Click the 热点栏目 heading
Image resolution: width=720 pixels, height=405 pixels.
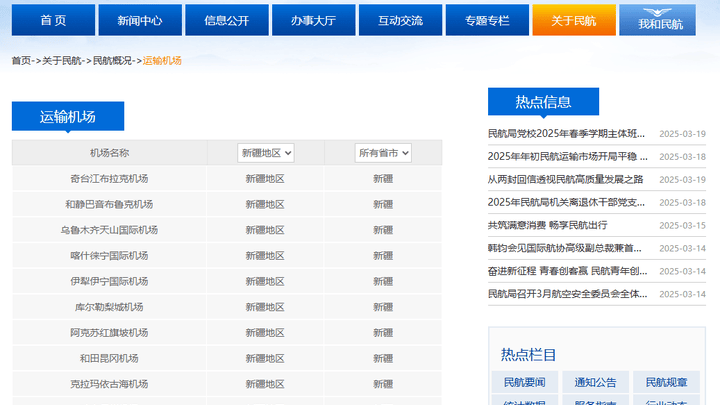pos(528,354)
